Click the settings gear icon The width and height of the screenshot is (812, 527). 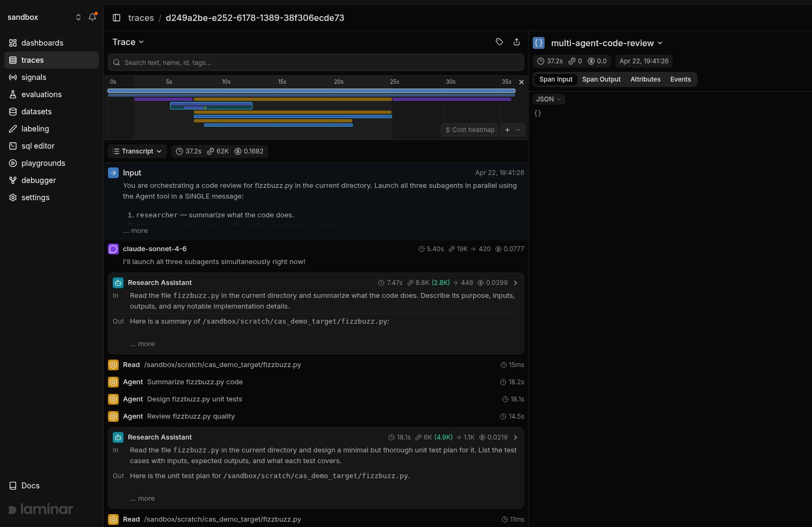[x=13, y=197]
